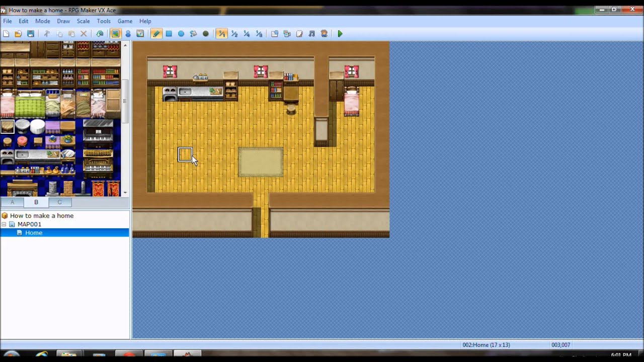Screen dimensions: 644x362
Task: Open the Game menu
Action: tap(125, 21)
